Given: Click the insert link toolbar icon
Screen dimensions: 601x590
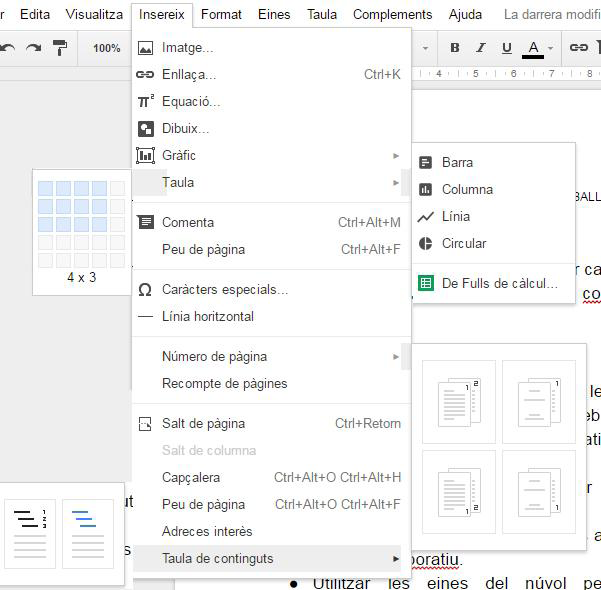Looking at the screenshot, I should point(579,48).
